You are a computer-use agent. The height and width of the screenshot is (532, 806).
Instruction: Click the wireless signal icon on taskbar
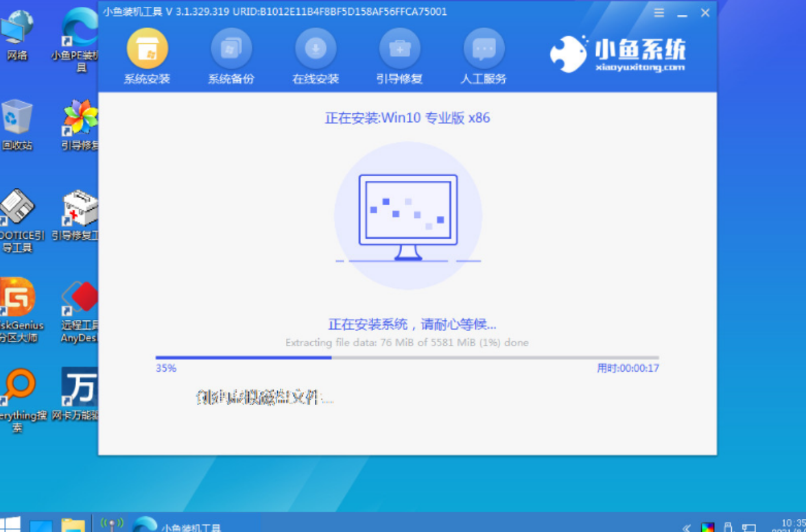tap(112, 523)
